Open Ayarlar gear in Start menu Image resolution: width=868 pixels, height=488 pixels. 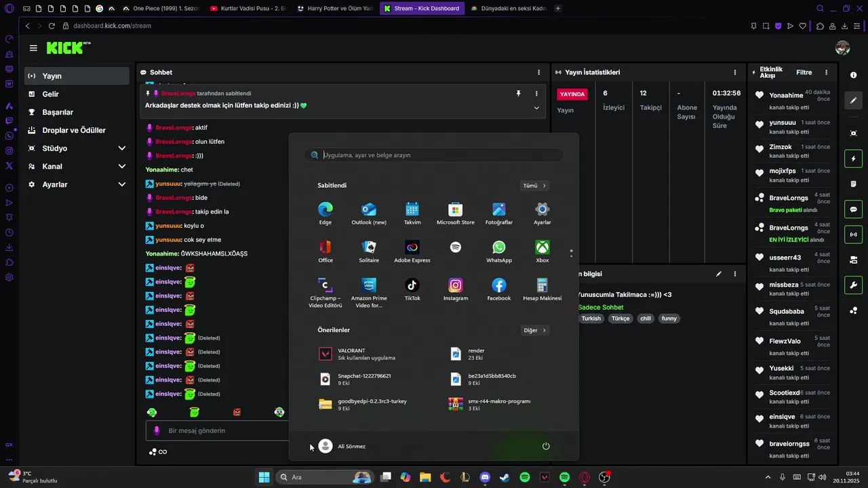[542, 213]
